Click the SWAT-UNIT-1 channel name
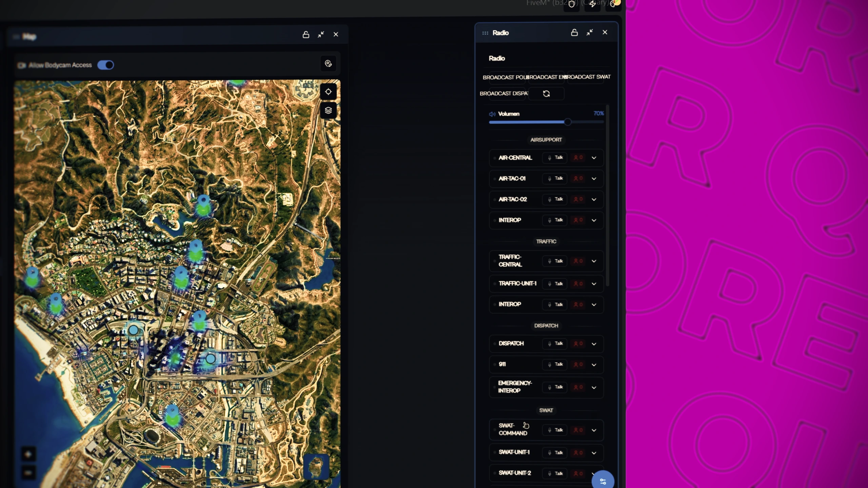This screenshot has height=488, width=868. point(514,452)
